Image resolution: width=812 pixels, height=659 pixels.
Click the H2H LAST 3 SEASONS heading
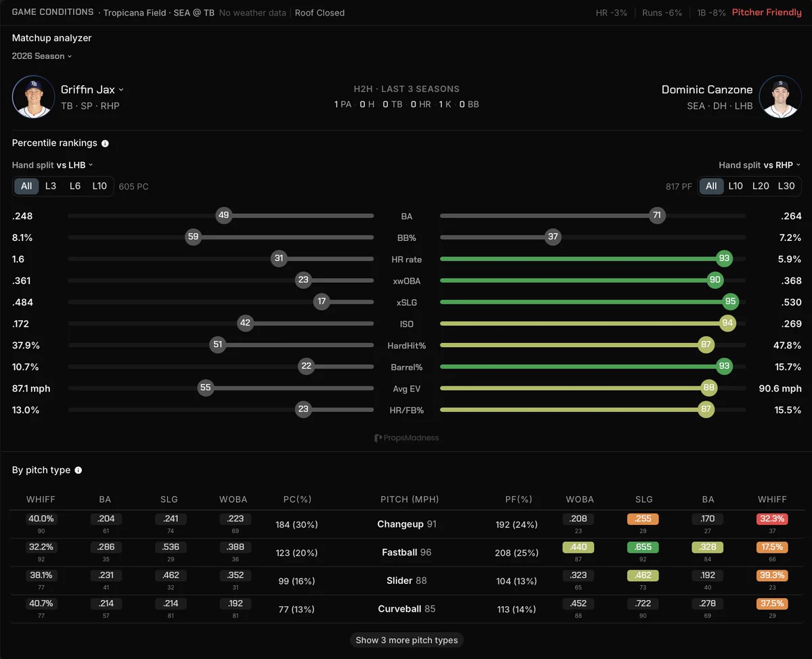pyautogui.click(x=407, y=89)
